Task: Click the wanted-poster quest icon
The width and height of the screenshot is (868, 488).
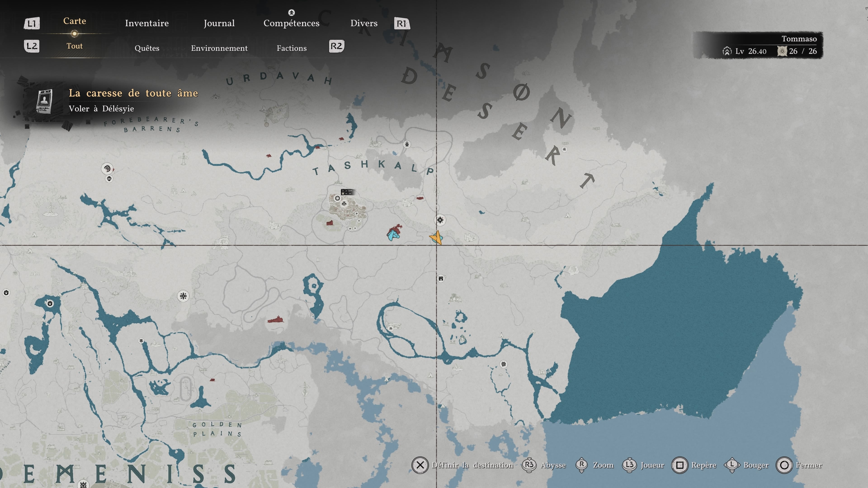Action: point(44,101)
